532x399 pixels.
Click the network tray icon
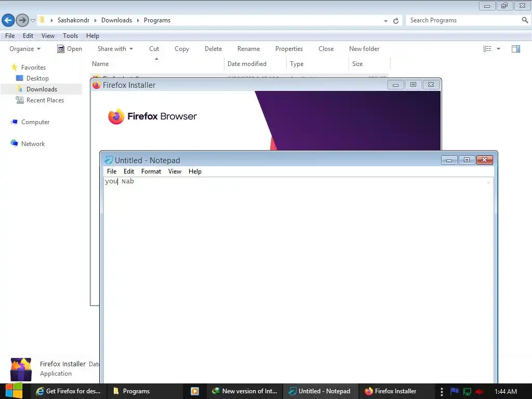(467, 392)
